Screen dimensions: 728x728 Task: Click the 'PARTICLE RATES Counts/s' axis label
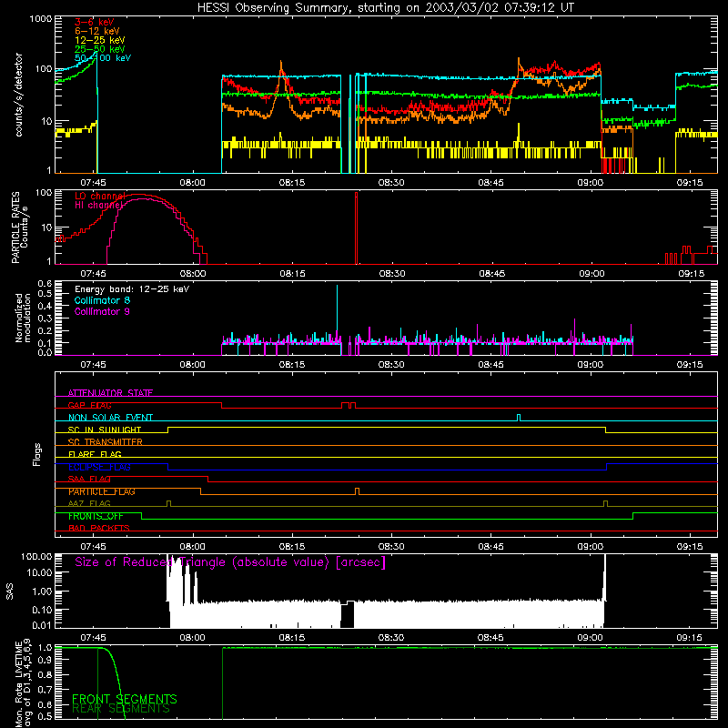click(19, 227)
